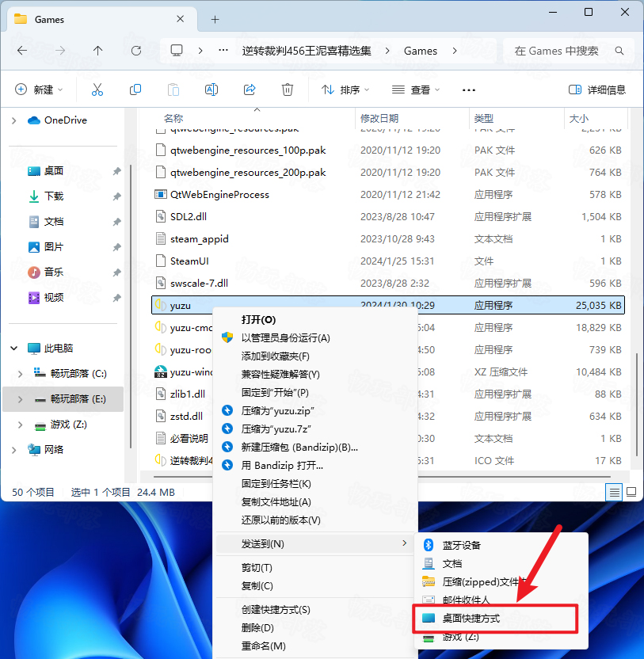Expand the 畅玩部落 (C:) drive node
The height and width of the screenshot is (659, 644).
click(x=20, y=374)
